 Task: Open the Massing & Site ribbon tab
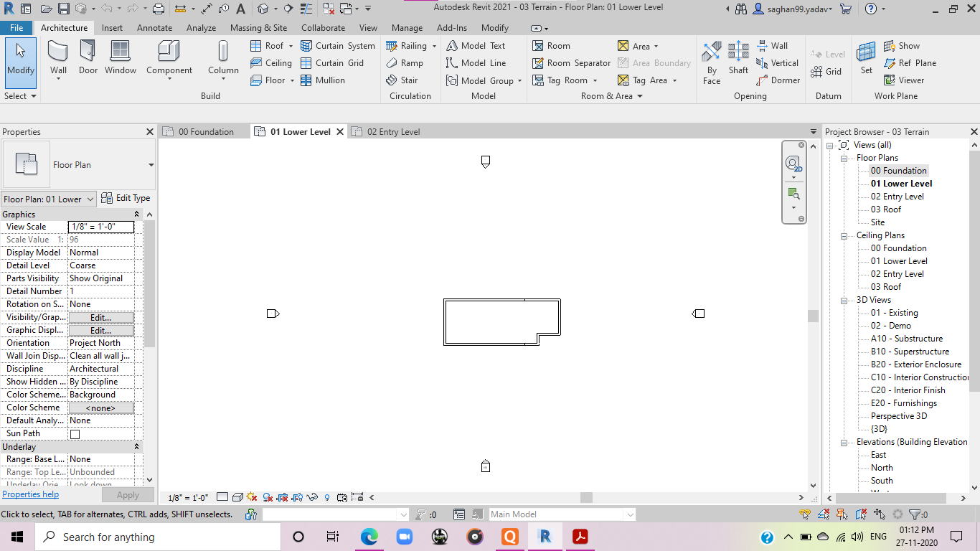(x=258, y=28)
